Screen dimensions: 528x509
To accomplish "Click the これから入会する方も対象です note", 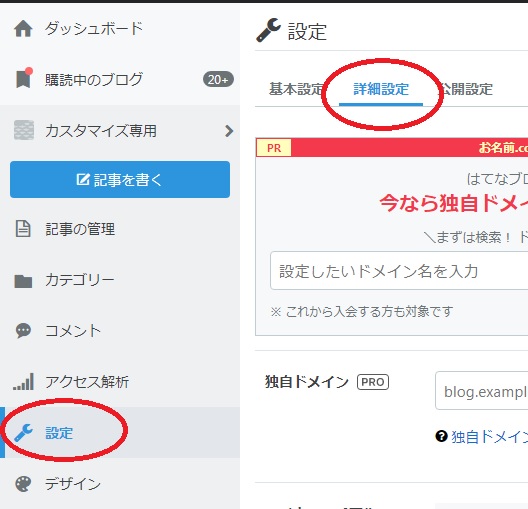I will click(x=362, y=311).
